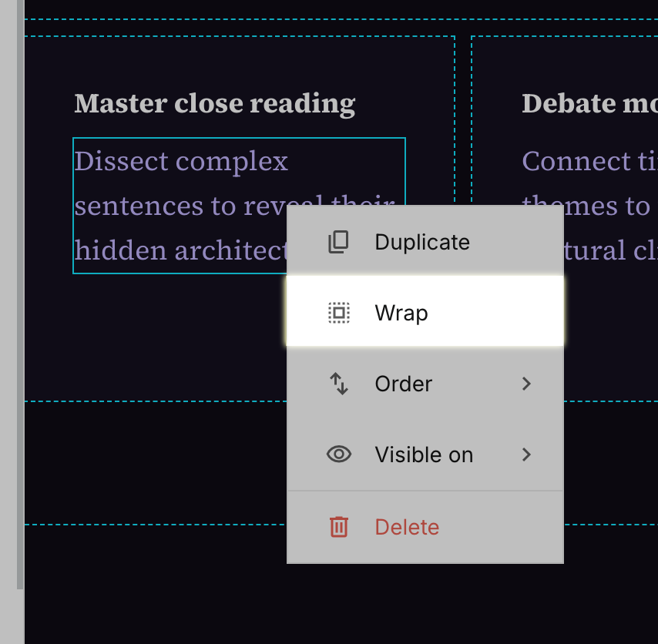
Task: Click the vertical scrollbar on the left edge
Action: point(20,293)
